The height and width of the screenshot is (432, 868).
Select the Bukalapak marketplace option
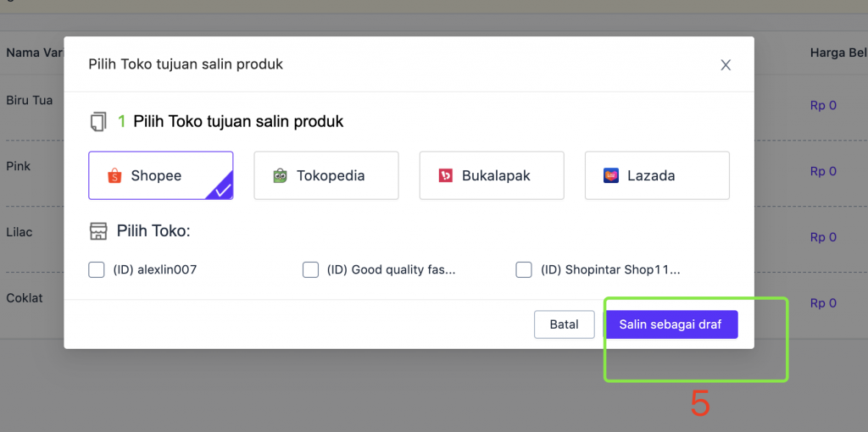[x=492, y=176]
